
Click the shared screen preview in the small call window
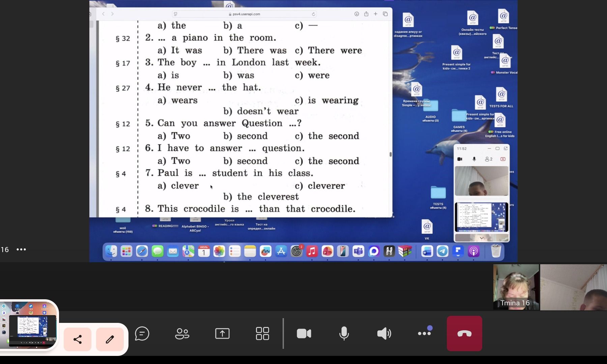(482, 217)
